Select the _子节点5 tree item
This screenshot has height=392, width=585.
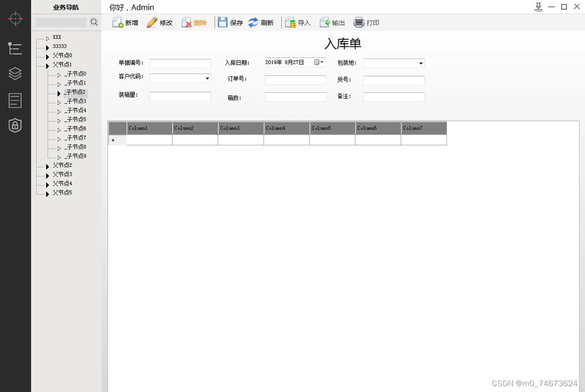coord(75,119)
